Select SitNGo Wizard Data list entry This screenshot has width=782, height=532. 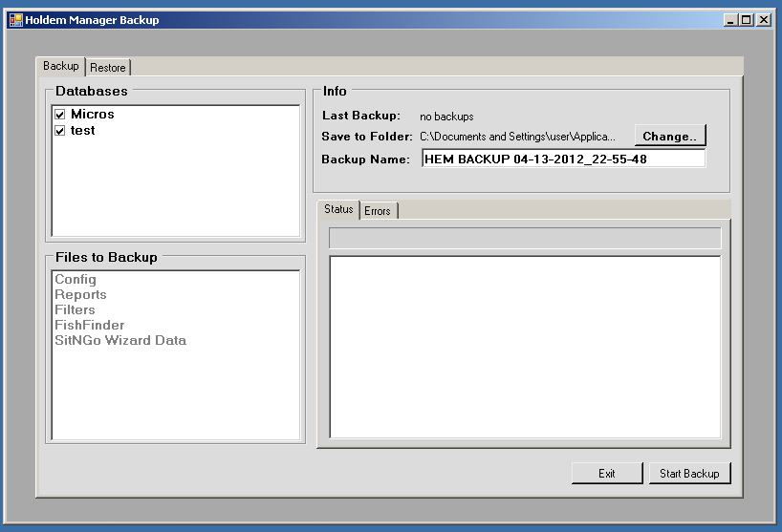click(x=120, y=341)
